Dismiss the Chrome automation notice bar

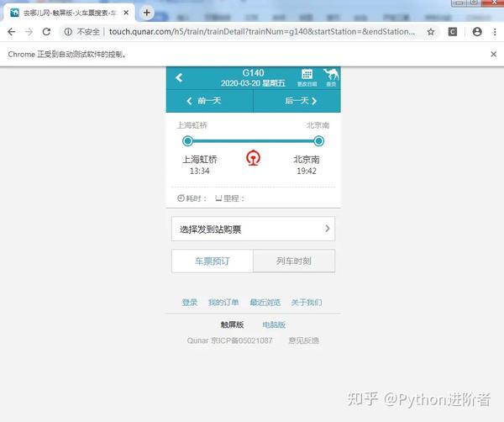point(493,54)
